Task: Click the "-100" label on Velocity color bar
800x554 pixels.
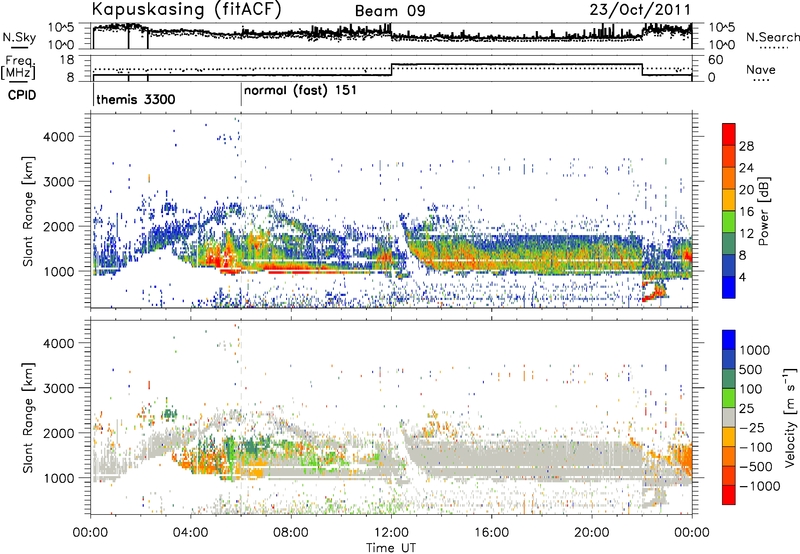Action: [755, 447]
